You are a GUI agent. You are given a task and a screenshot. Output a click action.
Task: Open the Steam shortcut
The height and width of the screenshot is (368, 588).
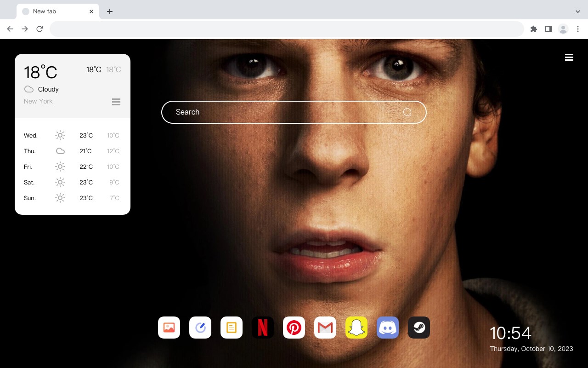(419, 328)
